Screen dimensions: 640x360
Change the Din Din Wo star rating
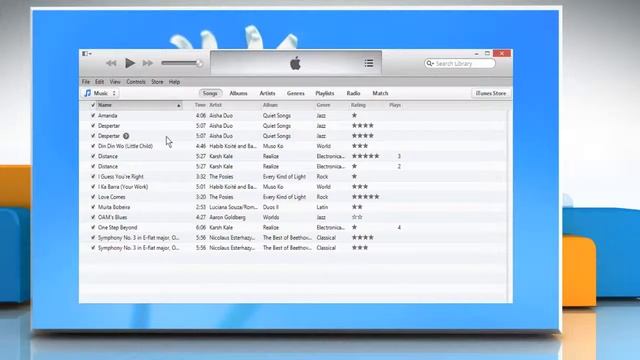(x=360, y=146)
